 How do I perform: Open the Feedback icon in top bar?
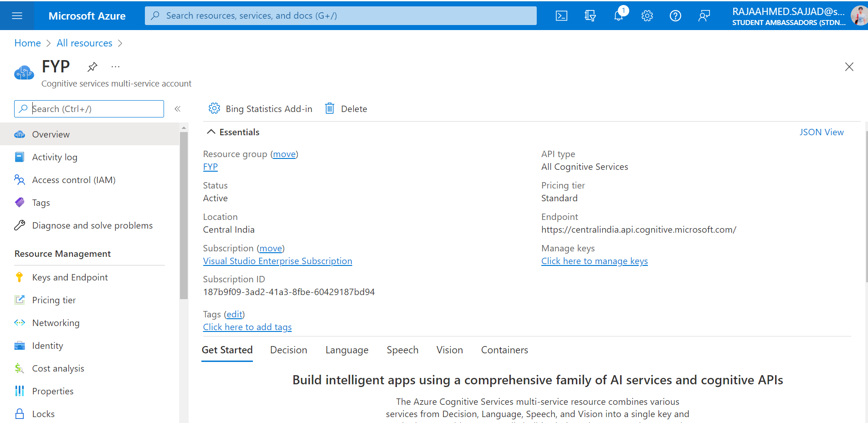point(704,16)
